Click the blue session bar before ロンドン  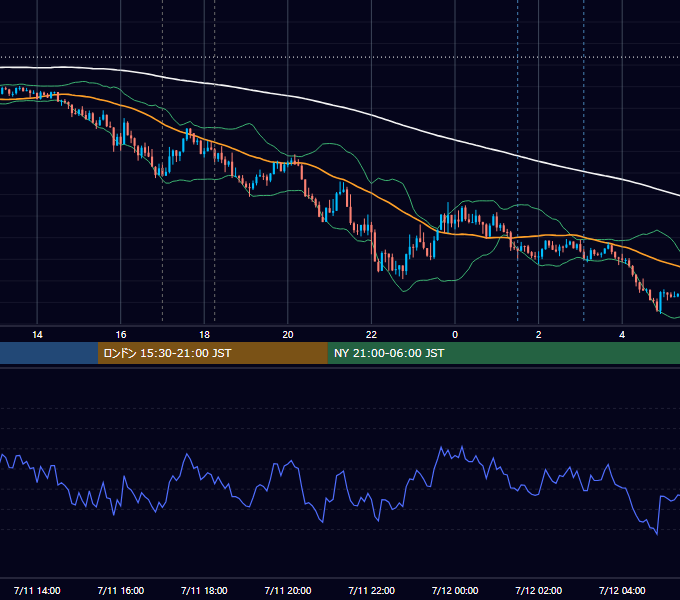point(49,353)
